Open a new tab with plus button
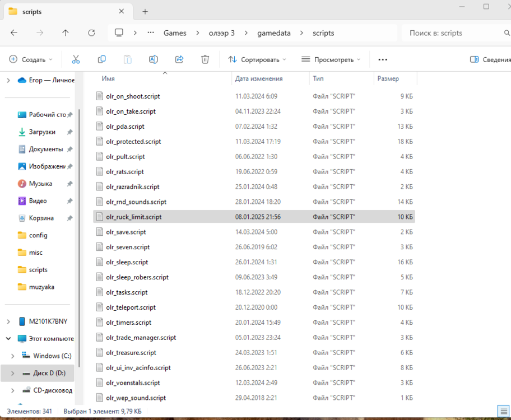The height and width of the screenshot is (420, 511). (145, 11)
